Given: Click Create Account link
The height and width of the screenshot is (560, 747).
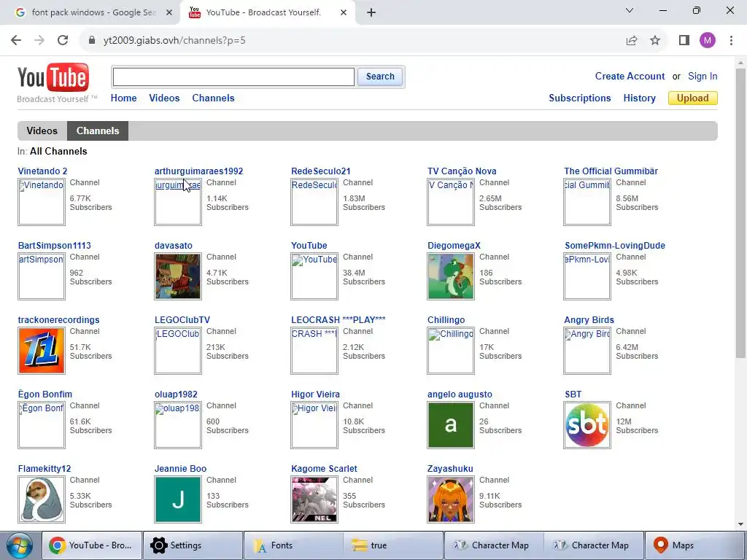Looking at the screenshot, I should tap(630, 76).
